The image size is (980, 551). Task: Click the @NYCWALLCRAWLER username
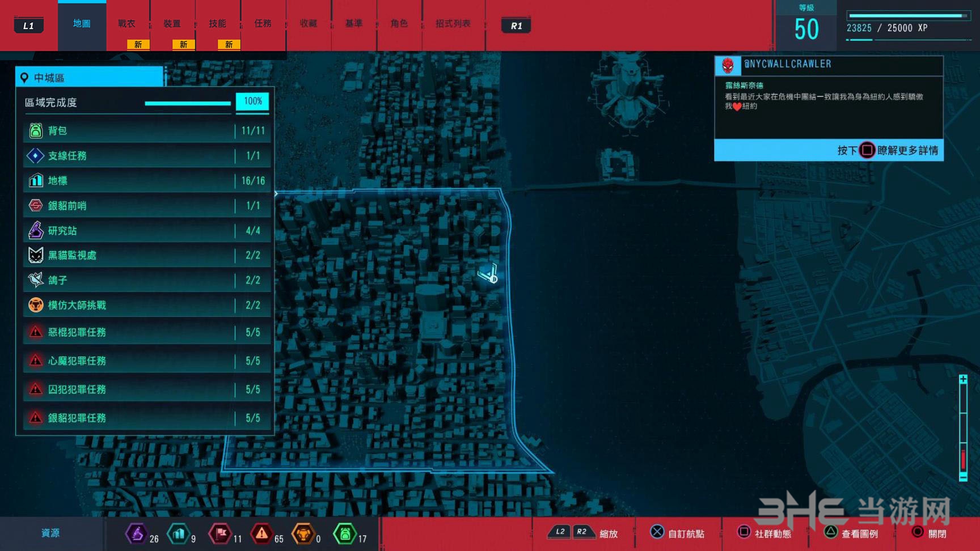point(787,64)
